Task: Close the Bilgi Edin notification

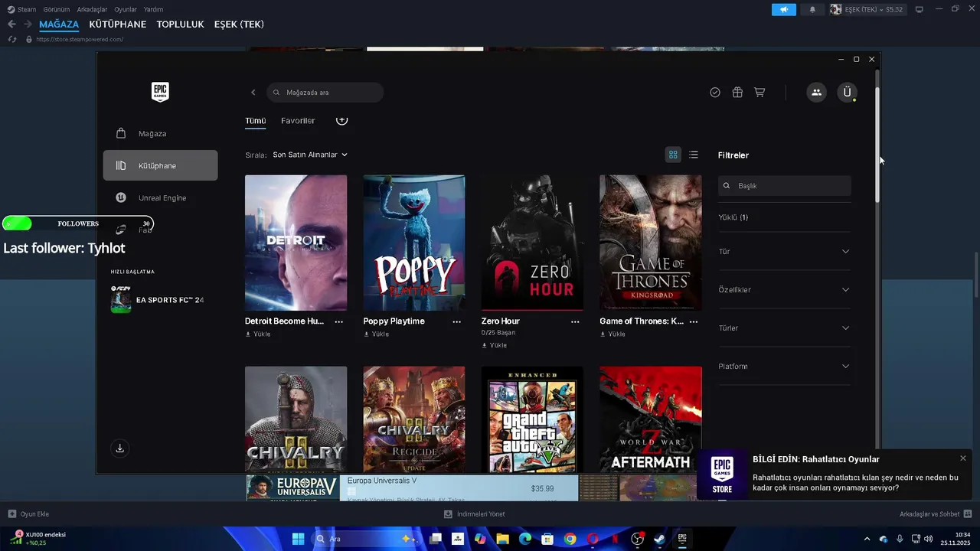Action: click(x=963, y=458)
